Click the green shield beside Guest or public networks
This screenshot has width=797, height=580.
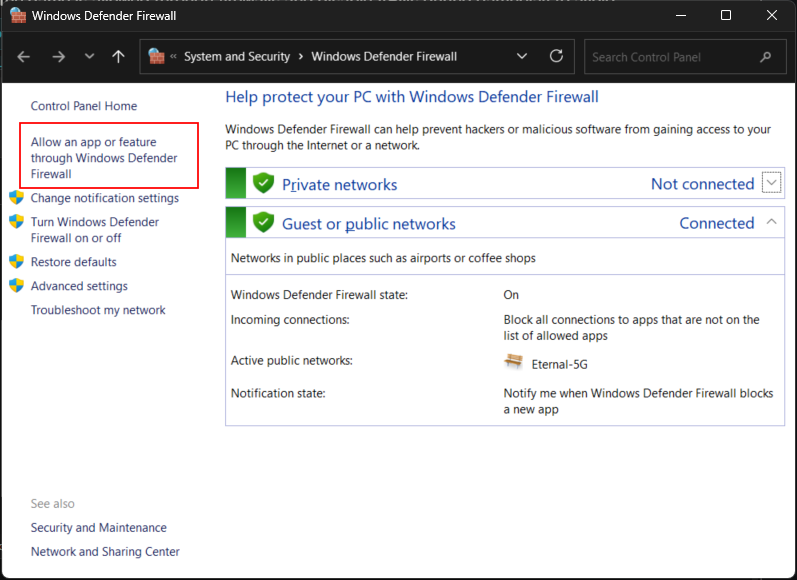coord(263,223)
